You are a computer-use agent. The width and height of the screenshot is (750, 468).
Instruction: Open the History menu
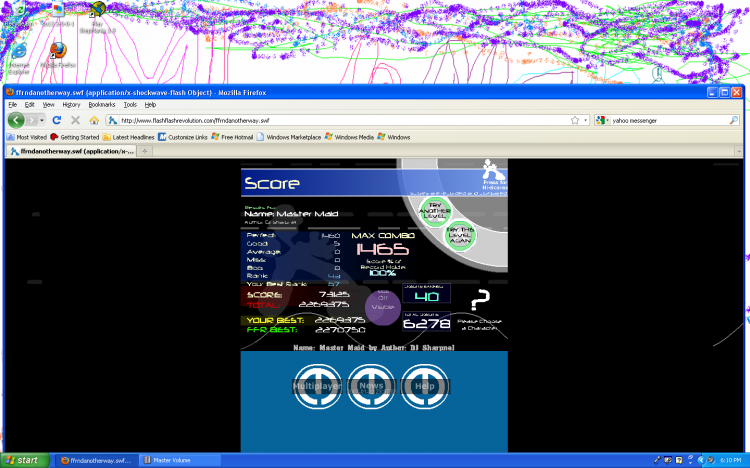tap(71, 104)
